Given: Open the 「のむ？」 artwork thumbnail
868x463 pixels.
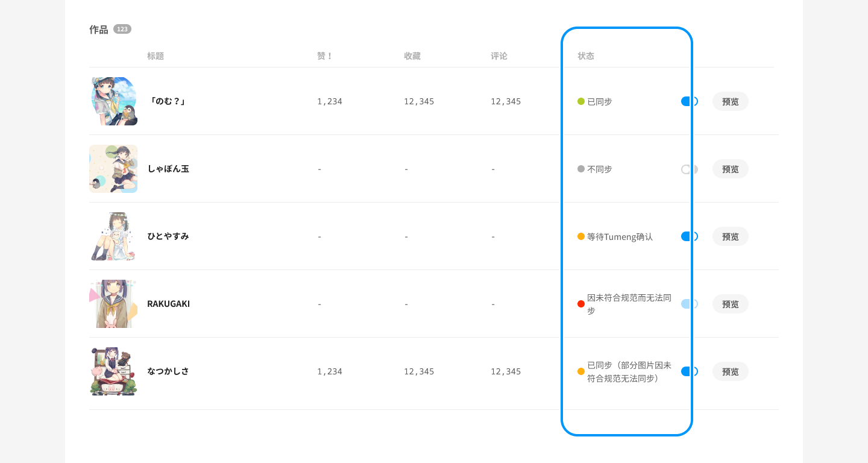Looking at the screenshot, I should tap(113, 101).
